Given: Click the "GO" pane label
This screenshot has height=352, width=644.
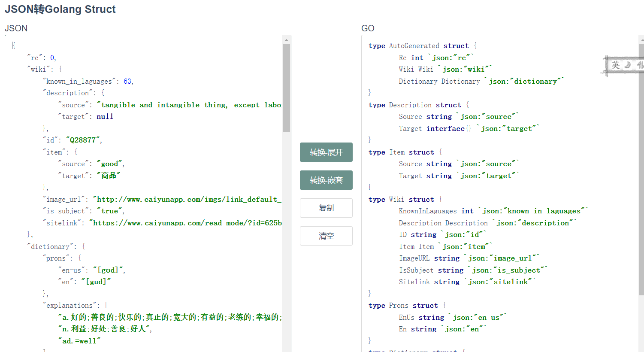Looking at the screenshot, I should point(368,28).
